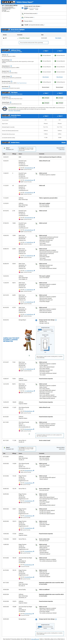Expand the 24 Service history records row
Image resolution: width=67 pixels, height=644 pixels.
tap(31, 13)
